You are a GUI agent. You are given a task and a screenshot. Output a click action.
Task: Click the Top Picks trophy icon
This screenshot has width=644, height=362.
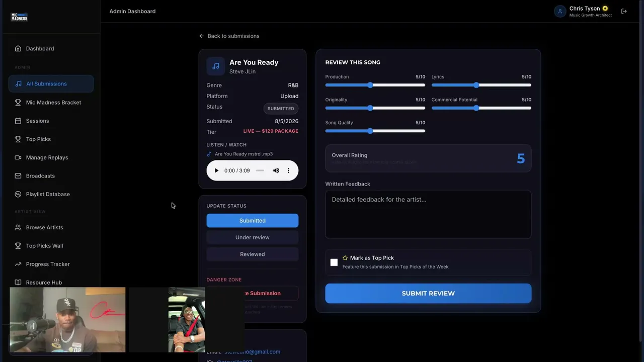click(18, 139)
